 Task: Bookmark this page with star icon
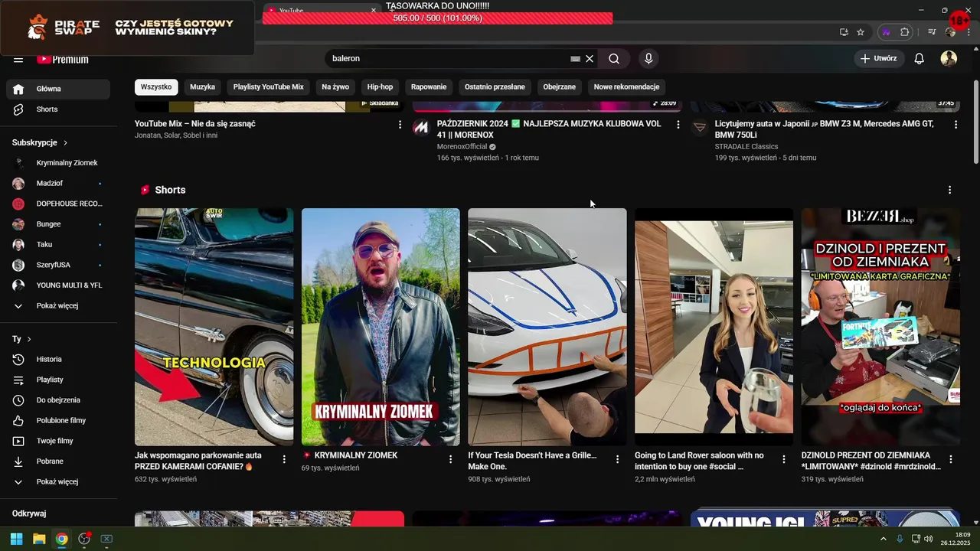[x=861, y=32]
